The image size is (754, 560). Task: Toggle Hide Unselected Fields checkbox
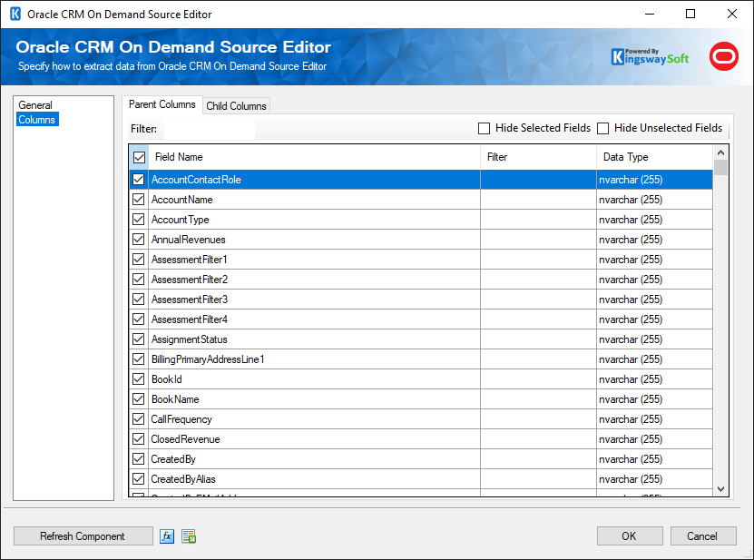click(602, 129)
